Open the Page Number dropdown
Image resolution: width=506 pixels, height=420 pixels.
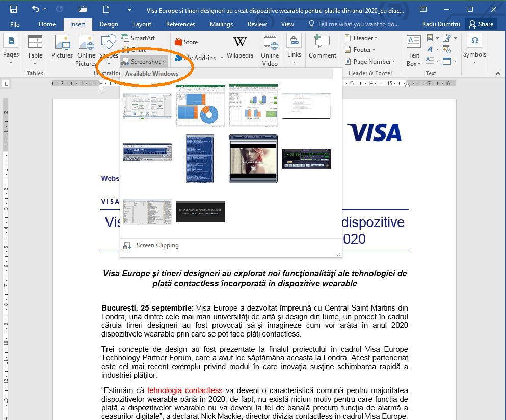pyautogui.click(x=370, y=61)
